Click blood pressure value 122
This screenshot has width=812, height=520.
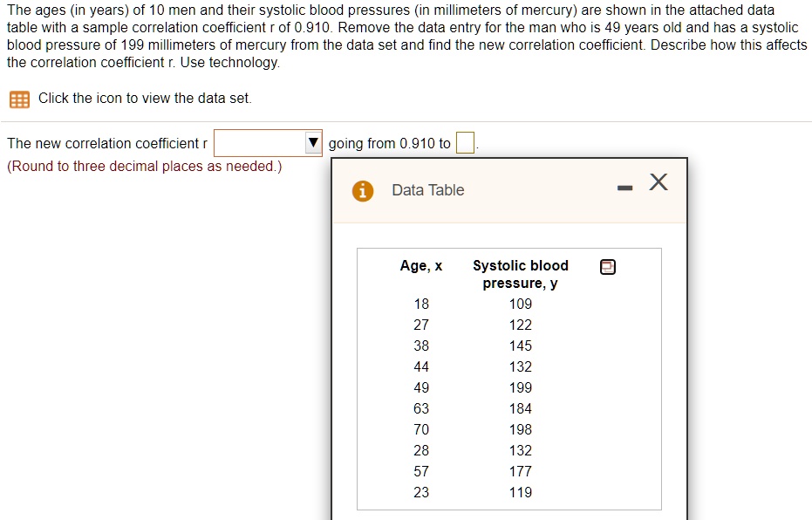coord(521,325)
